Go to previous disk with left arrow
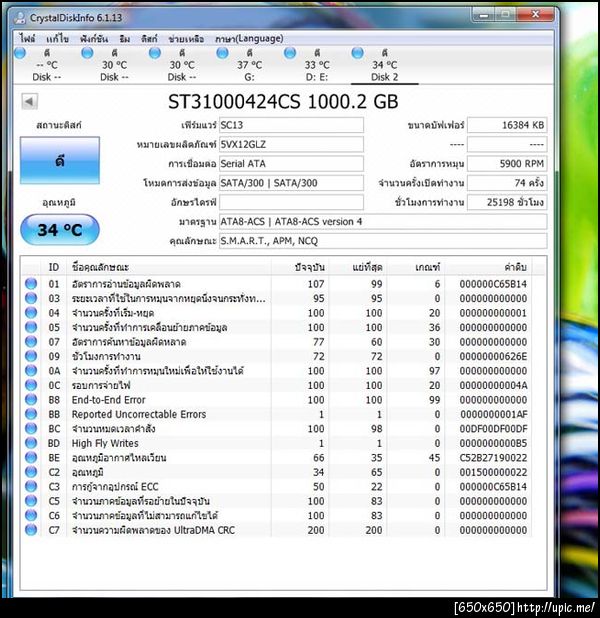Image resolution: width=600 pixels, height=618 pixels. [30, 102]
